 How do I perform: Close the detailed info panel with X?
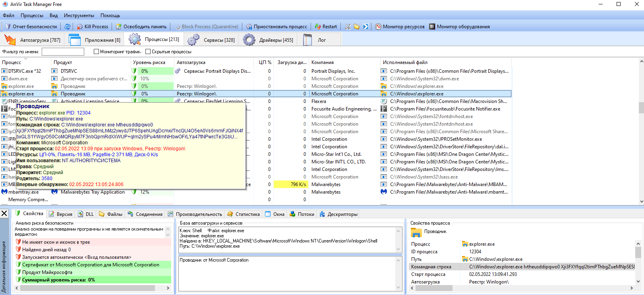coord(4,213)
